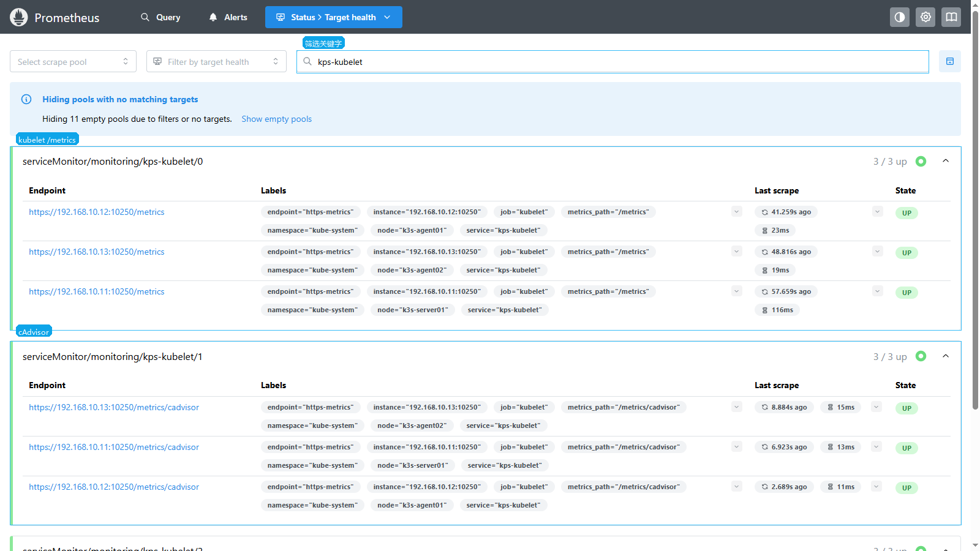Click the info icon in the hiding pools notice
Viewport: 980px width, 551px height.
coord(26,99)
